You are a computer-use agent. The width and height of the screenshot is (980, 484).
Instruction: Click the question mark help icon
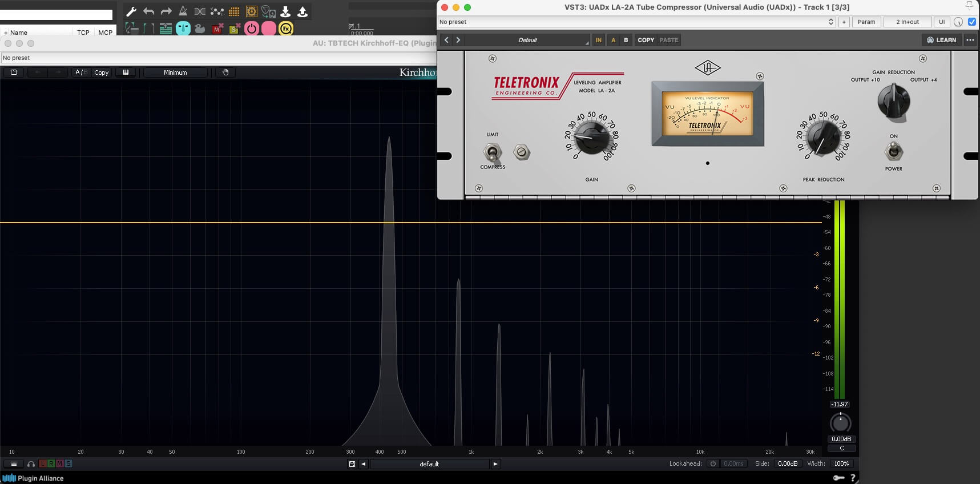[853, 478]
